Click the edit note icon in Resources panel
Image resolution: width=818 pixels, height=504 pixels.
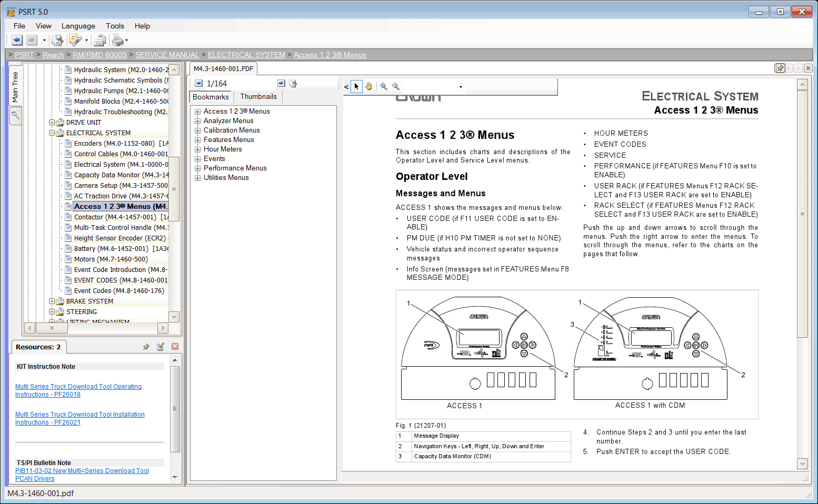(161, 347)
